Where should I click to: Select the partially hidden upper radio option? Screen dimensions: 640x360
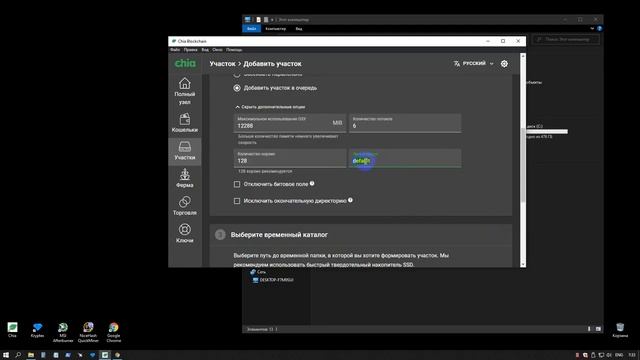[237, 75]
